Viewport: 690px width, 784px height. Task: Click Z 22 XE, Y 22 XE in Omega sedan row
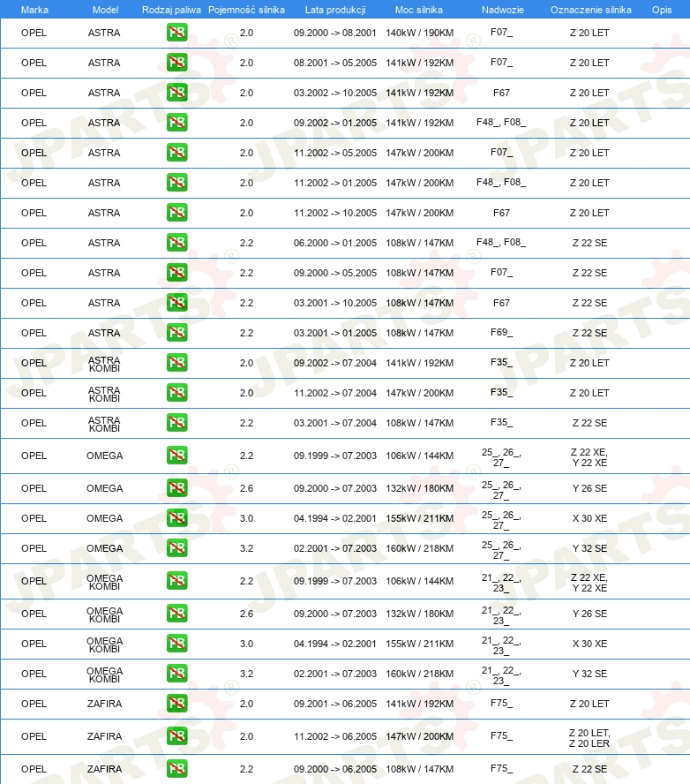(589, 457)
